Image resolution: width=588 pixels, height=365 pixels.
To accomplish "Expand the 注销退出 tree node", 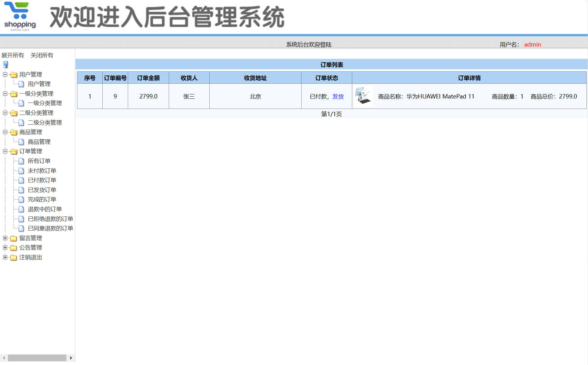I will (x=5, y=257).
